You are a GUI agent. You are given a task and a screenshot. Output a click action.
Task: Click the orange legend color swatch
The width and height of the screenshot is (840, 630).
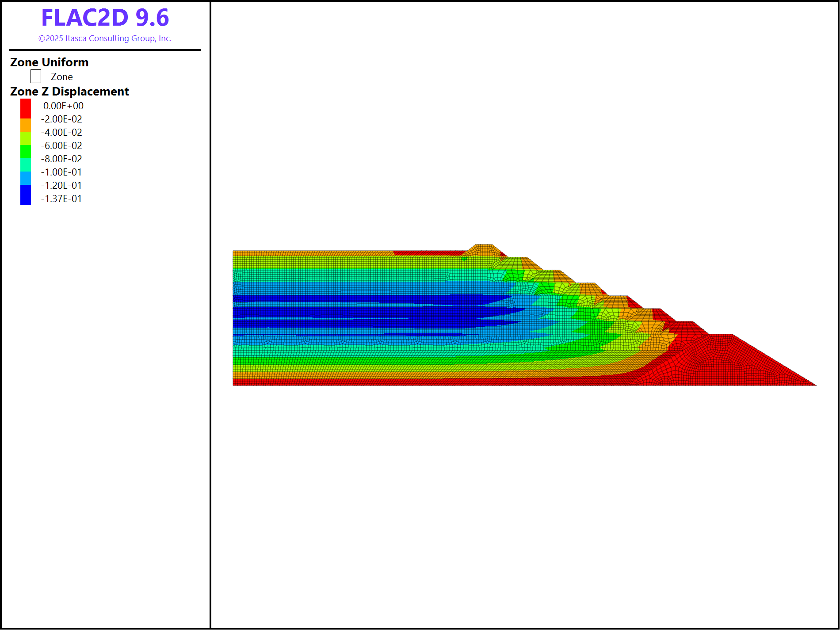26,125
